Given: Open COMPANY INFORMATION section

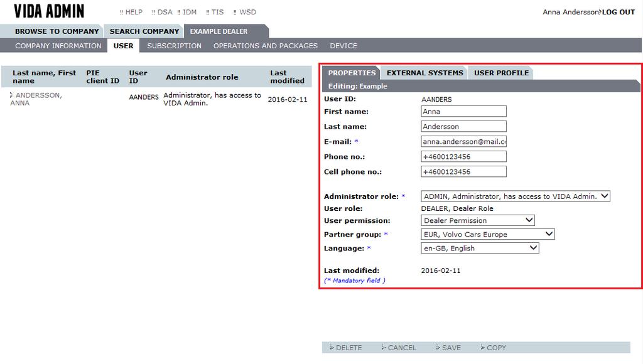Looking at the screenshot, I should click(58, 46).
